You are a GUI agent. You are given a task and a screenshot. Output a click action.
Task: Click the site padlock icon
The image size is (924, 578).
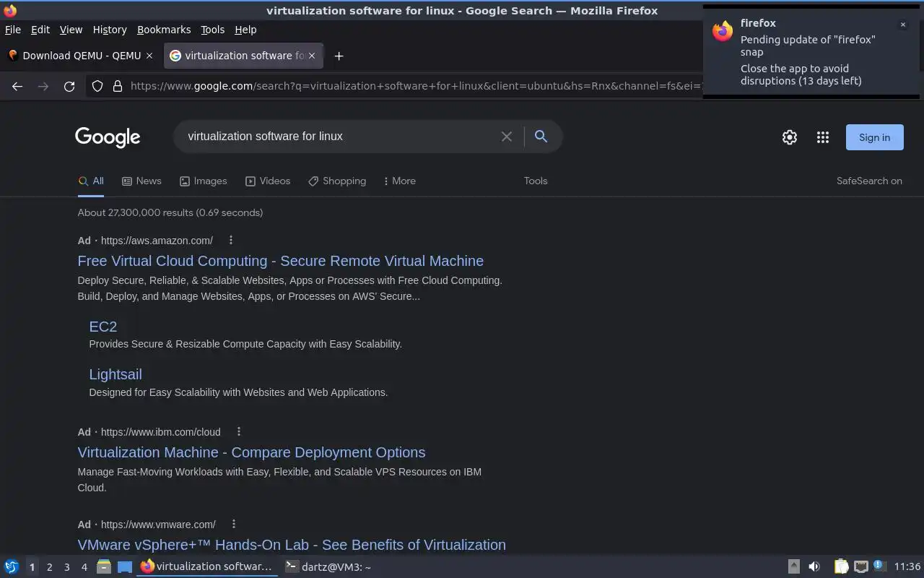tap(118, 86)
